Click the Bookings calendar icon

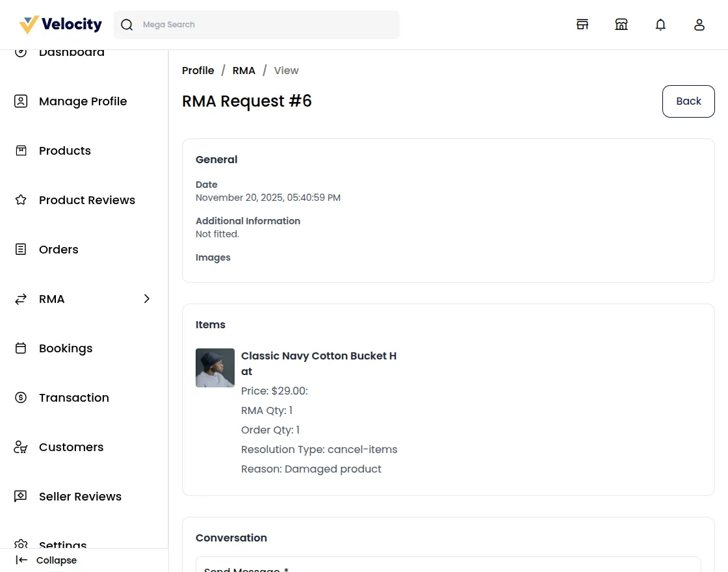pos(21,348)
